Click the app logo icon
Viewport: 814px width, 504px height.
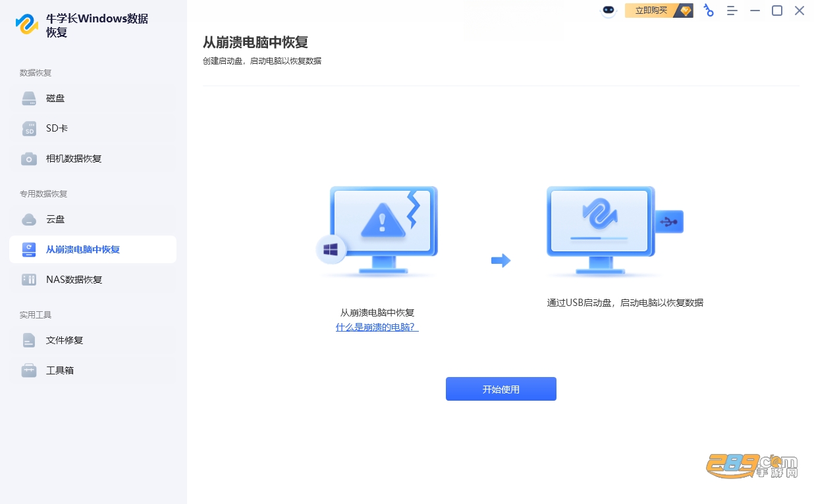point(27,24)
